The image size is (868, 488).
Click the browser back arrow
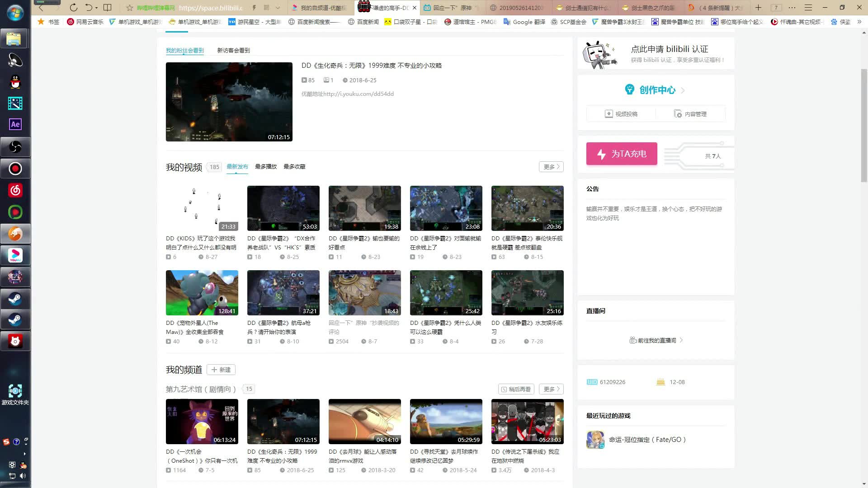[41, 8]
